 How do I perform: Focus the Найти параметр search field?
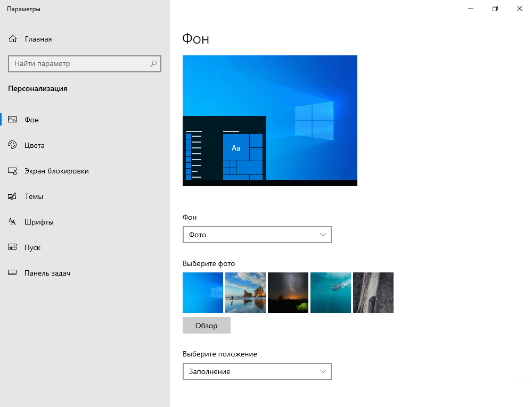tap(85, 64)
